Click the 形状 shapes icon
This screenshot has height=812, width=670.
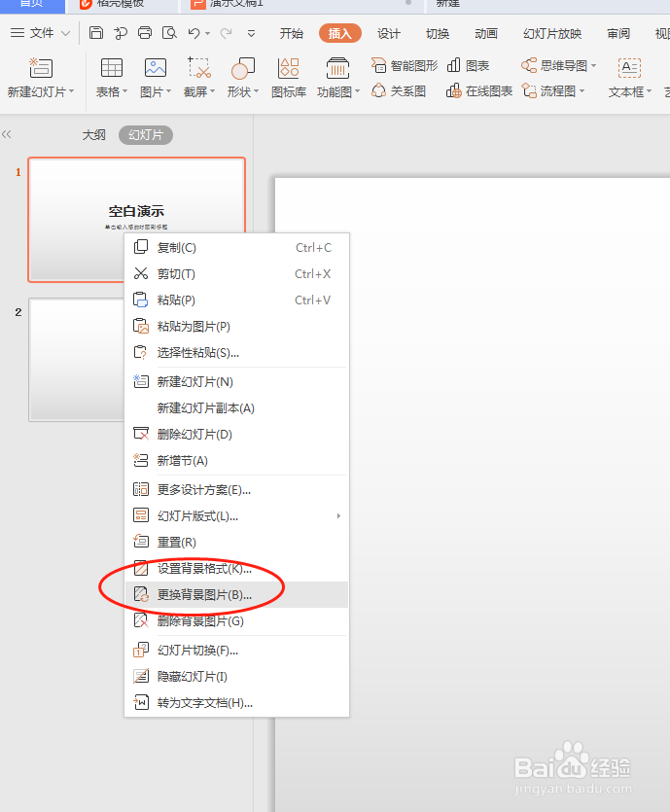(x=243, y=68)
